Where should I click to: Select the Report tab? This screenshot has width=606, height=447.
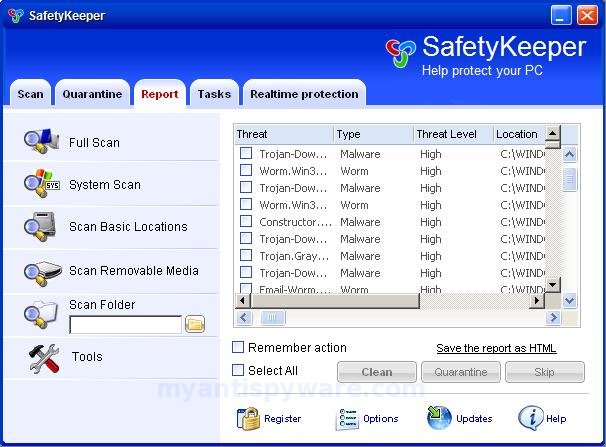[160, 93]
